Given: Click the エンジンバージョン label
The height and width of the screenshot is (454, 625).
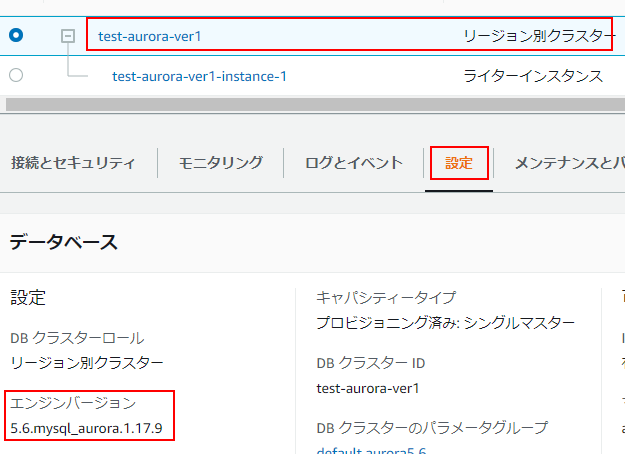Looking at the screenshot, I should coord(73,403).
